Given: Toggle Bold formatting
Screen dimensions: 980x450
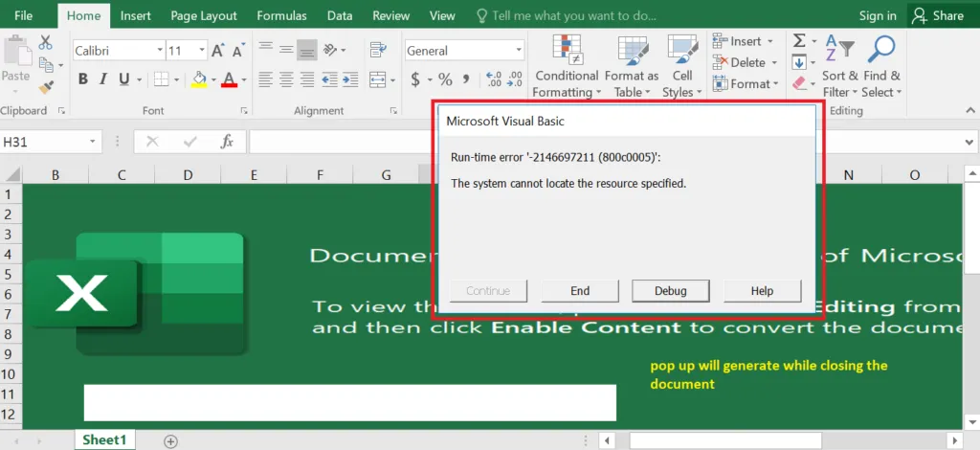Looking at the screenshot, I should (x=82, y=79).
